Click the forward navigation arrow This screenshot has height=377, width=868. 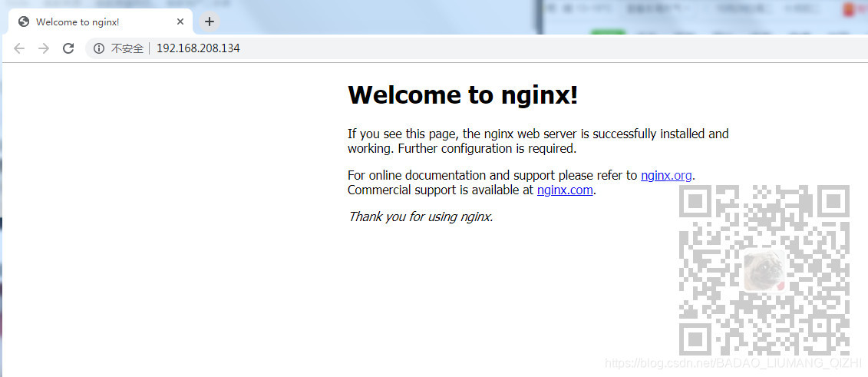pyautogui.click(x=44, y=48)
